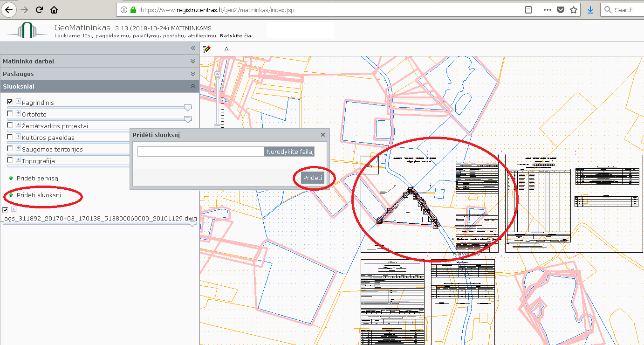Expand the Kultūros paveldas layer tree
644x345 pixels.
[x=18, y=136]
